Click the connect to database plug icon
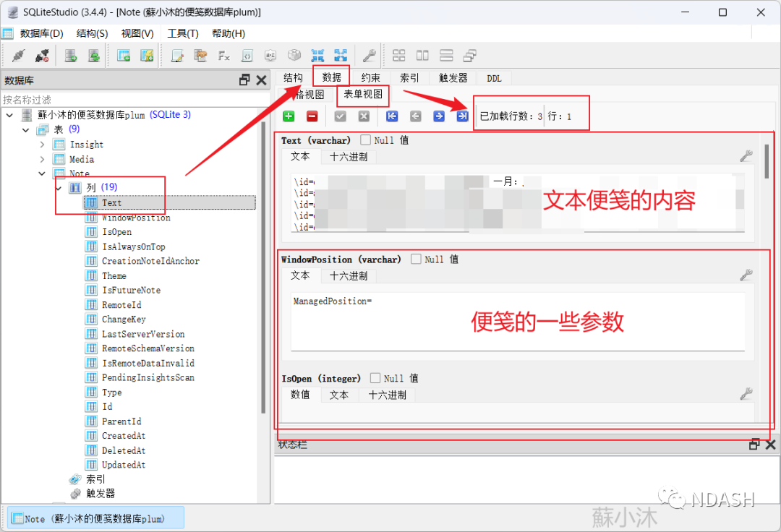 (18, 55)
